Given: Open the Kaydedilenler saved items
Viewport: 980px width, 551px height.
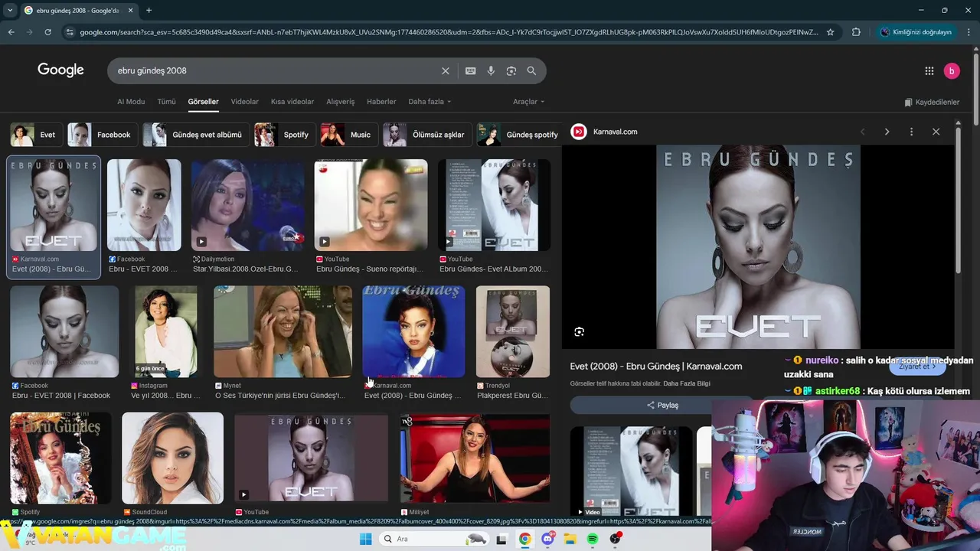Looking at the screenshot, I should [932, 102].
